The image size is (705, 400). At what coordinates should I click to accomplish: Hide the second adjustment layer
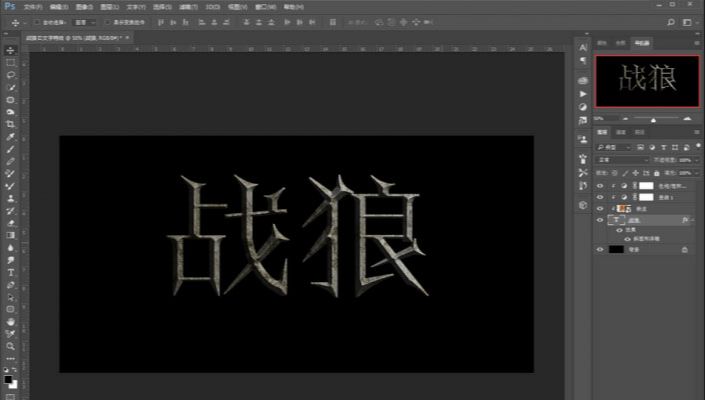click(x=600, y=197)
